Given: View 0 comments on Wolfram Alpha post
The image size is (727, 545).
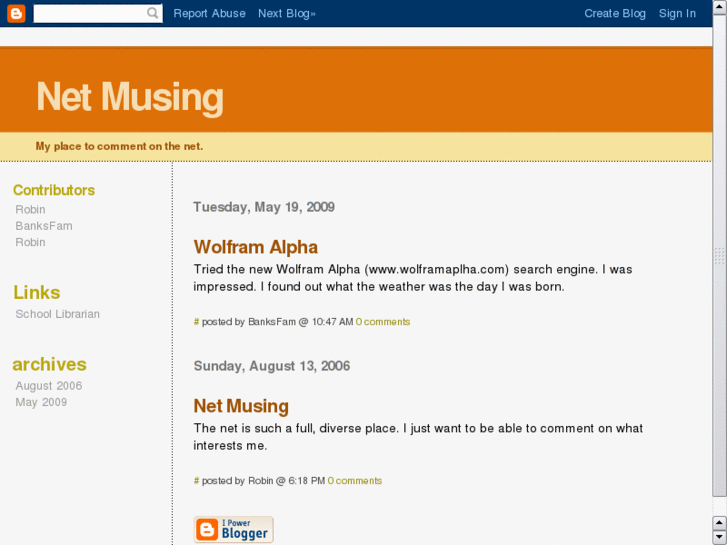Looking at the screenshot, I should [x=383, y=322].
